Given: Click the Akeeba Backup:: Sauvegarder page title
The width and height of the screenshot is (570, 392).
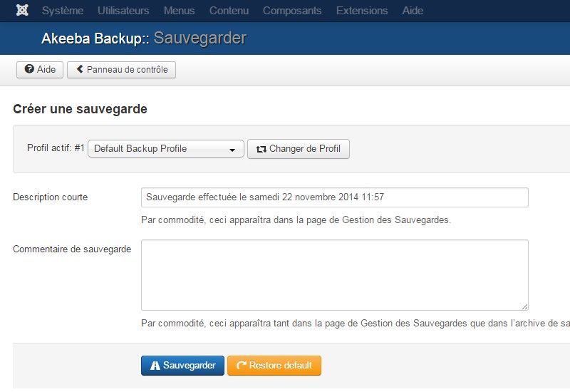Looking at the screenshot, I should pos(144,38).
